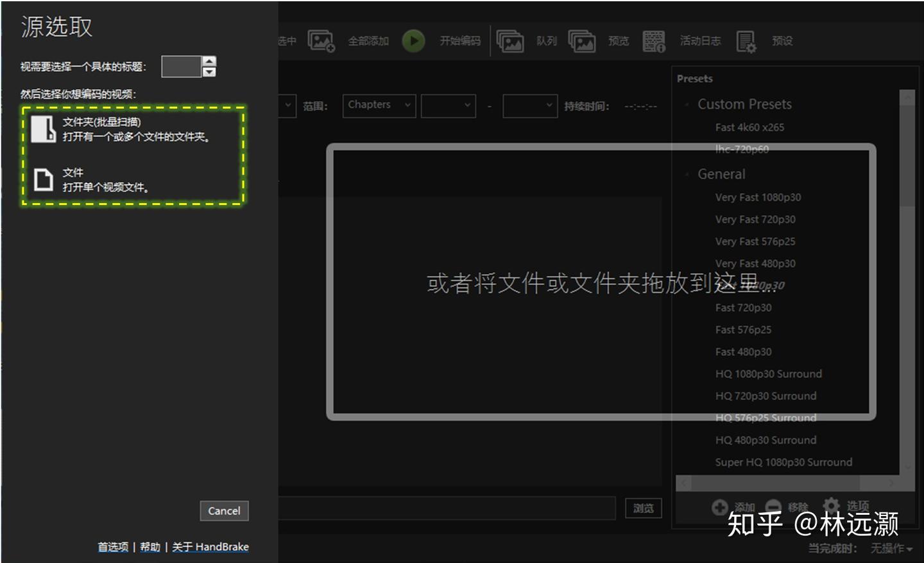Decrease the title number with down arrow
This screenshot has width=924, height=563.
click(x=209, y=72)
